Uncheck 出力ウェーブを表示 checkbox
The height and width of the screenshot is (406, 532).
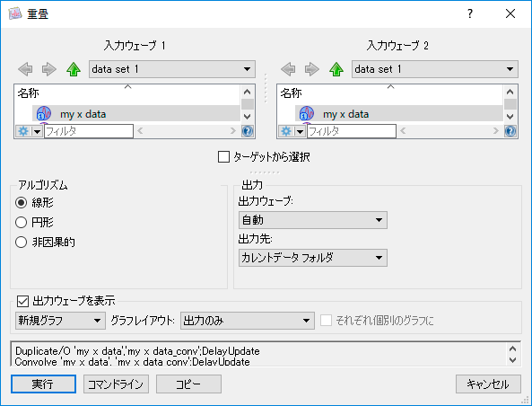click(x=22, y=301)
